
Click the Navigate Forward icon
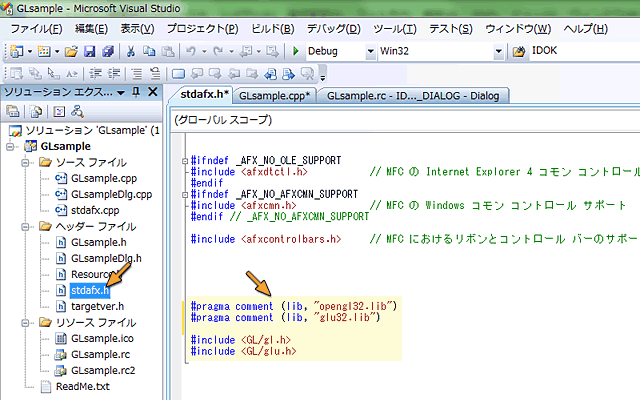[272, 51]
